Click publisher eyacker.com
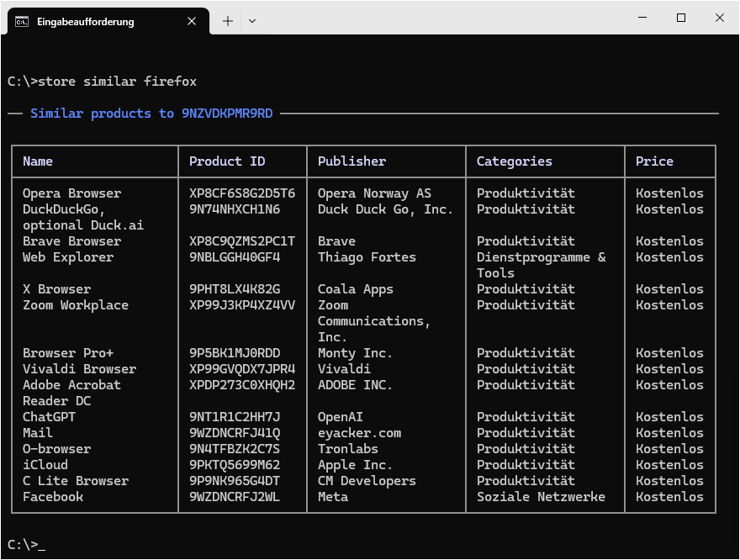 359,434
